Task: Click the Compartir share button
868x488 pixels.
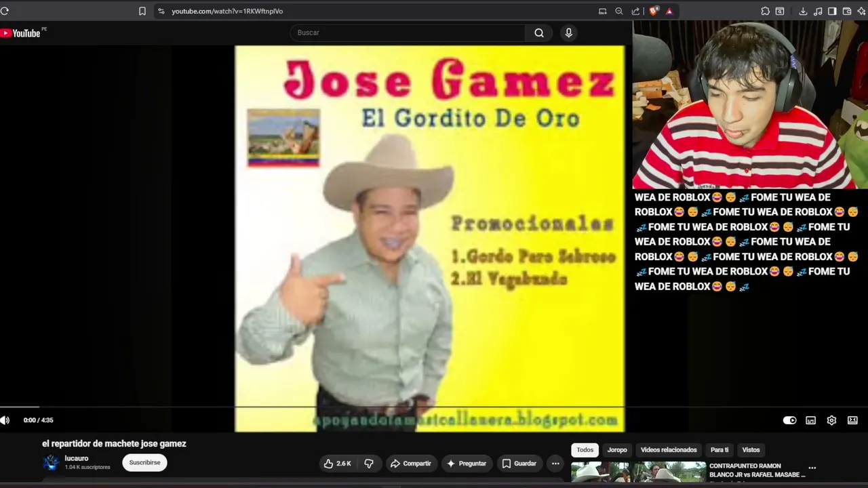Action: (411, 464)
